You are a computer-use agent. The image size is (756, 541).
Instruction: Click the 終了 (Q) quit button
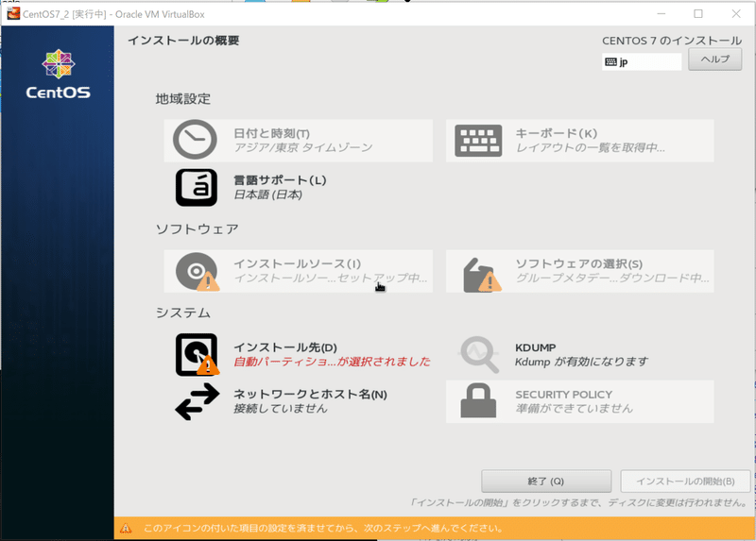(x=546, y=481)
